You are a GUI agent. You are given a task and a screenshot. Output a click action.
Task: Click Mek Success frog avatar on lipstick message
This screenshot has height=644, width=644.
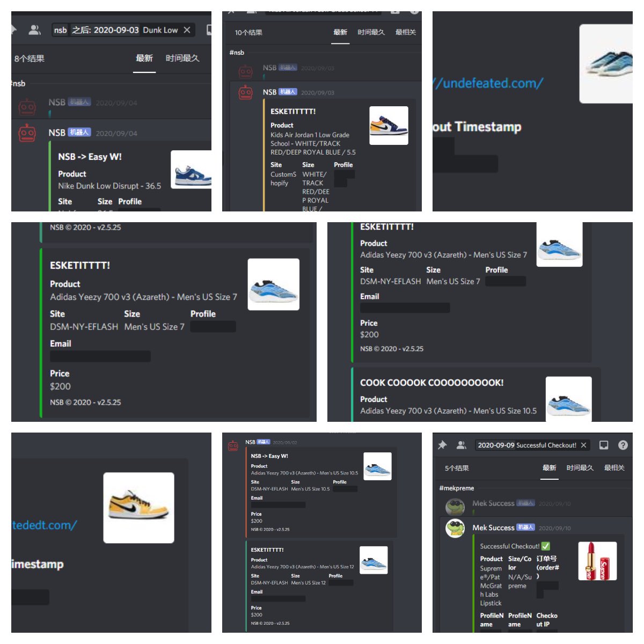point(455,529)
